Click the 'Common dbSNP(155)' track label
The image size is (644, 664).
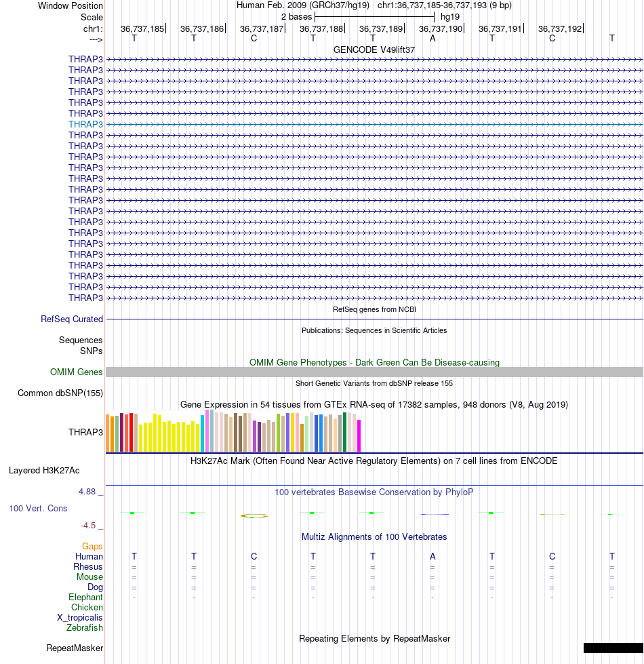tap(60, 393)
